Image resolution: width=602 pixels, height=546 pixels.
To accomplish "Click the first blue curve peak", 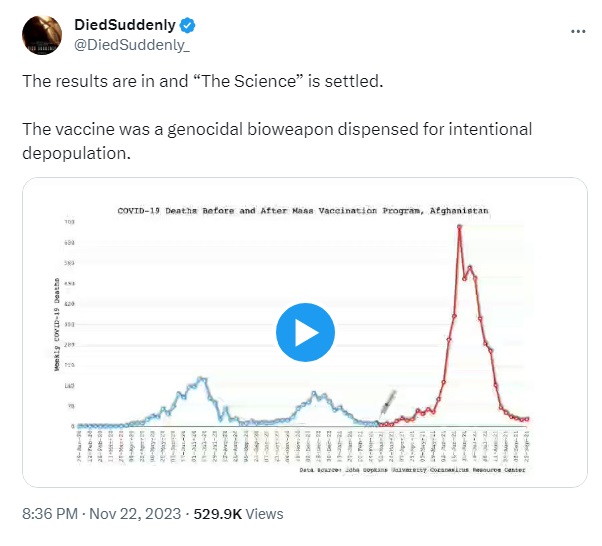I will (200, 379).
